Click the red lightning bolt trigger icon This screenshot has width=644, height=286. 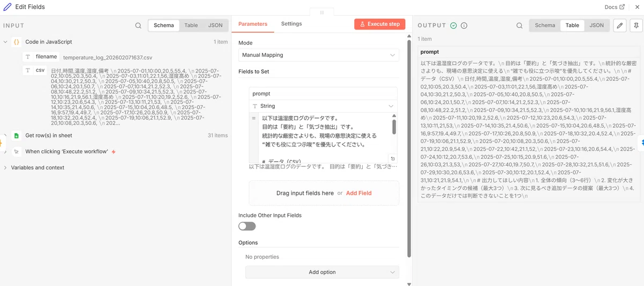tap(113, 152)
